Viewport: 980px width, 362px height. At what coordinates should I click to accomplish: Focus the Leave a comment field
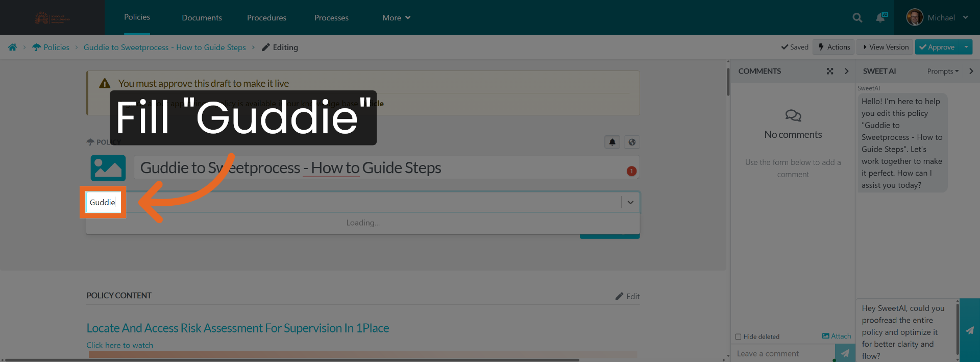[x=783, y=353]
